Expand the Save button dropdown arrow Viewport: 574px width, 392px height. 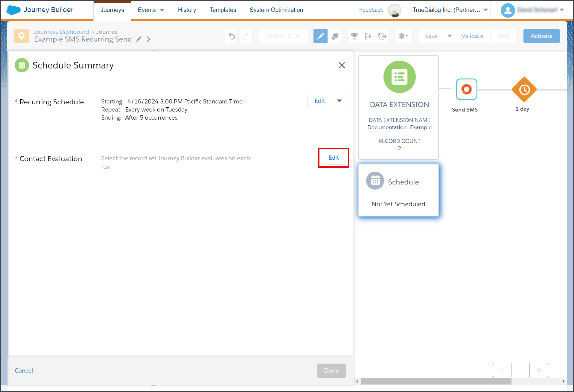pos(450,36)
